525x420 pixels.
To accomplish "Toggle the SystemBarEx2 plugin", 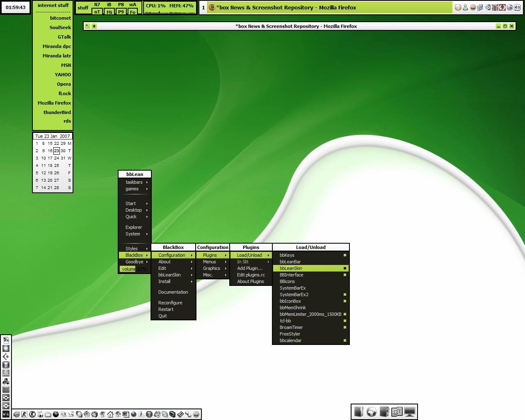I will [311, 294].
